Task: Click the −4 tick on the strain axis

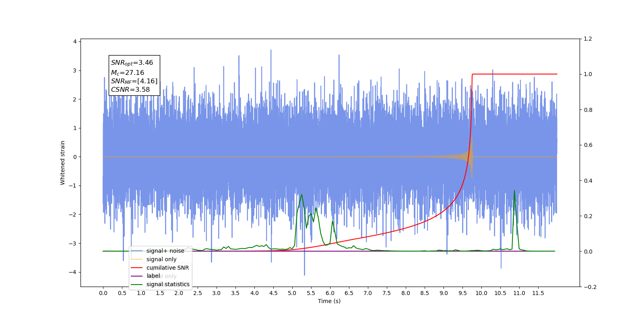Action: [x=72, y=272]
